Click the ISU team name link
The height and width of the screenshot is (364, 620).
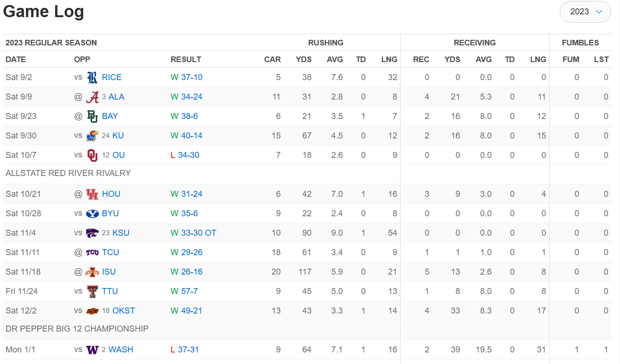click(x=109, y=272)
